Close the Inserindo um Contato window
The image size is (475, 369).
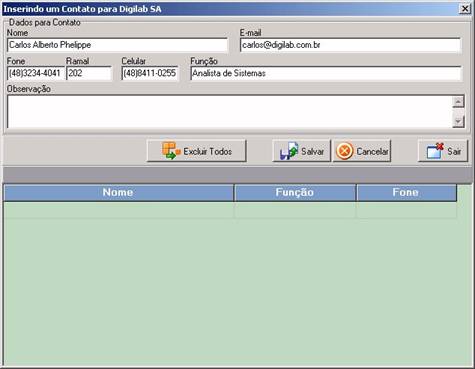(x=465, y=9)
